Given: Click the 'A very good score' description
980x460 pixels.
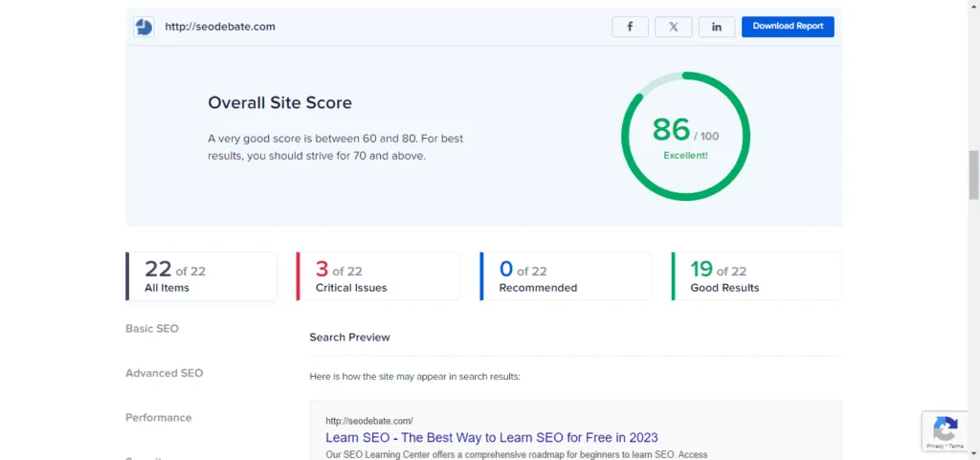Looking at the screenshot, I should [336, 147].
